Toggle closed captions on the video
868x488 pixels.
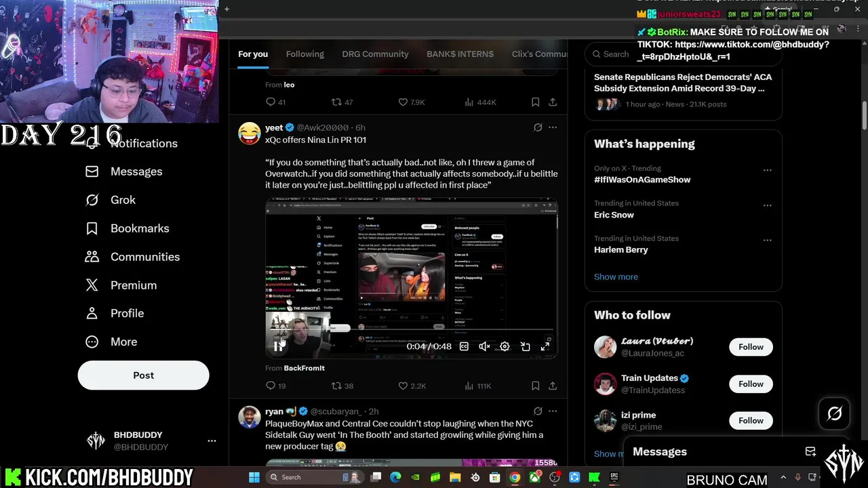tap(464, 346)
